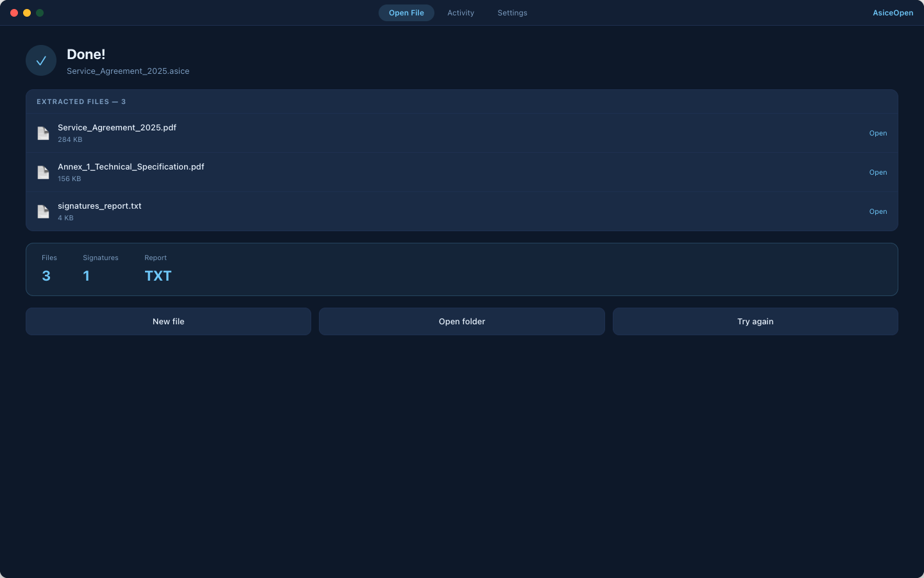Screen dimensions: 924x578
Task: Click the Annex_1_Technical_Specification.pdf file name
Action: [x=131, y=166]
